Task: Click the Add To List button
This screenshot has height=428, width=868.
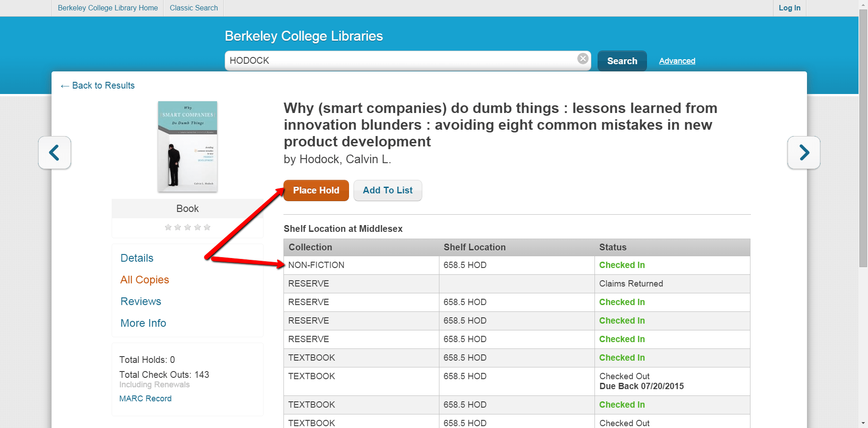Action: tap(387, 190)
